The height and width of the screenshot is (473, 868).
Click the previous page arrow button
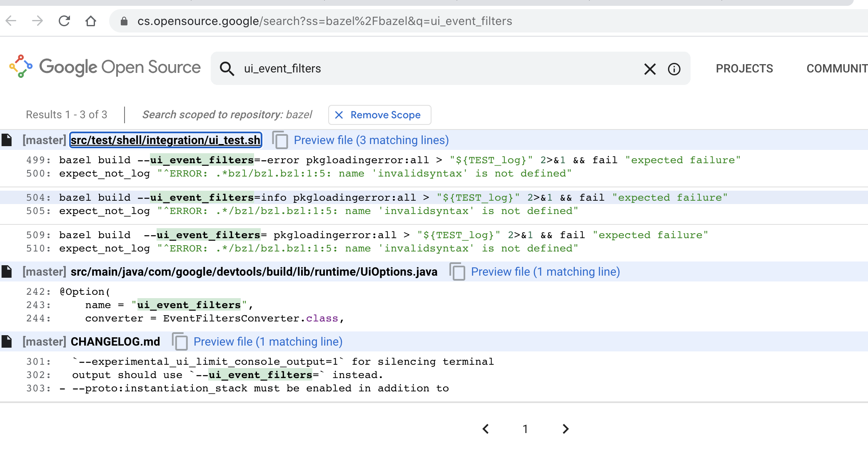(x=486, y=429)
